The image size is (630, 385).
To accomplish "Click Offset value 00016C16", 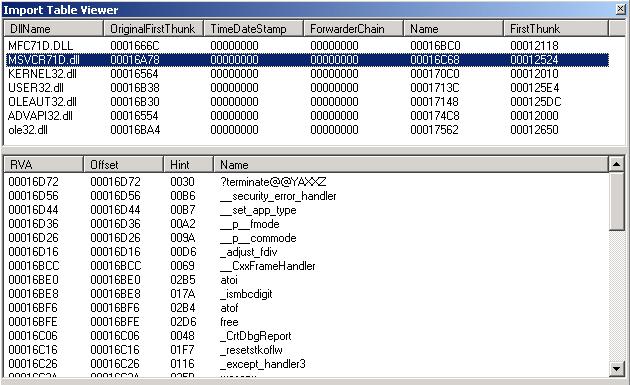I will (x=115, y=350).
